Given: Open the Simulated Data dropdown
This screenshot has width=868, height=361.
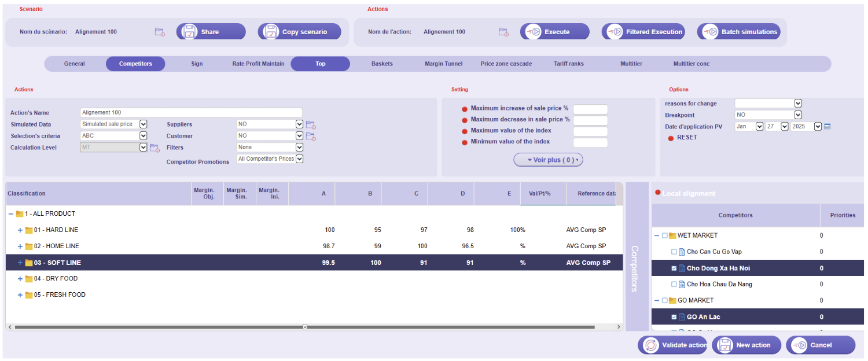Looking at the screenshot, I should point(144,124).
